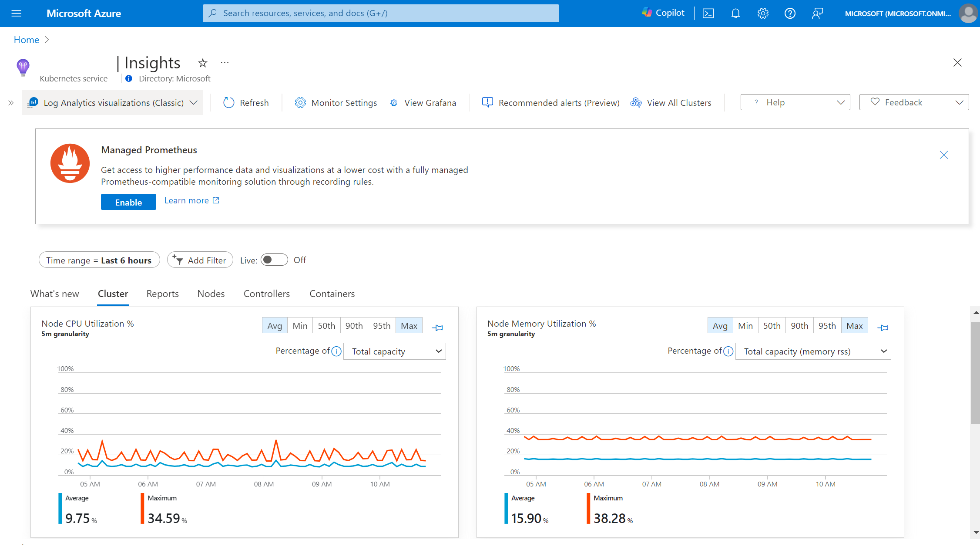
Task: Click the Monitor Settings gear icon
Action: click(x=299, y=102)
